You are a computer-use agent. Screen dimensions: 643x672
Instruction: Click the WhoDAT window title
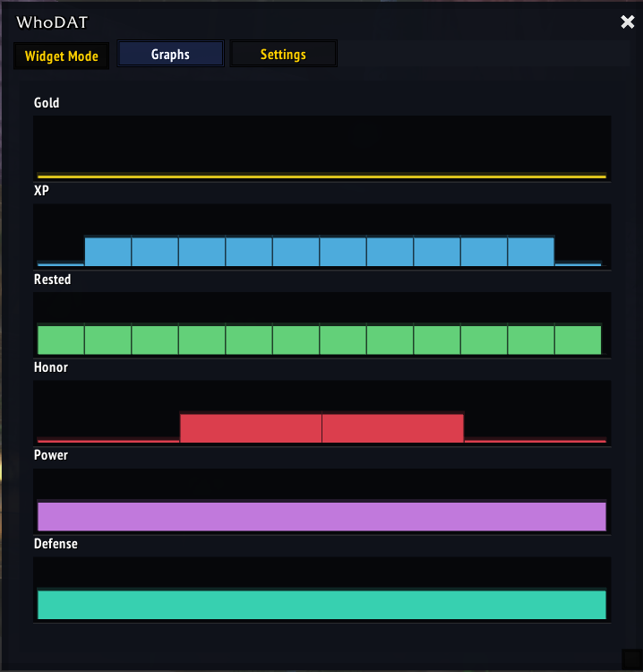tap(52, 22)
